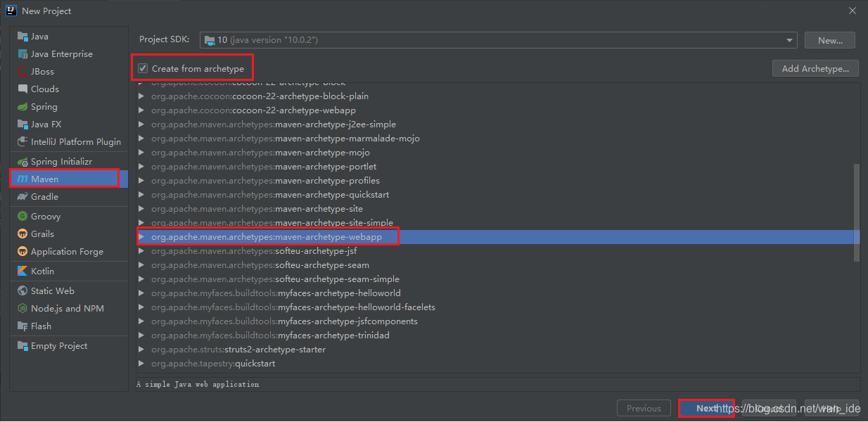Select the Java project type icon

tap(23, 37)
